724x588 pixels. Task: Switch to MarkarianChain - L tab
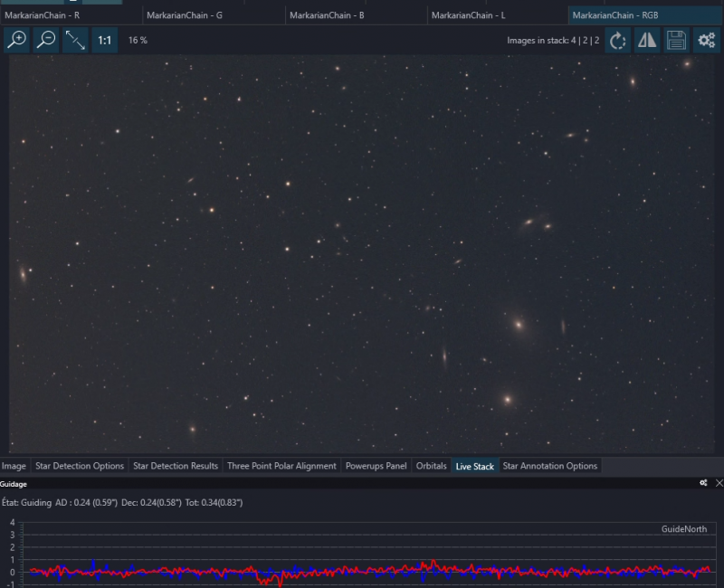point(498,15)
